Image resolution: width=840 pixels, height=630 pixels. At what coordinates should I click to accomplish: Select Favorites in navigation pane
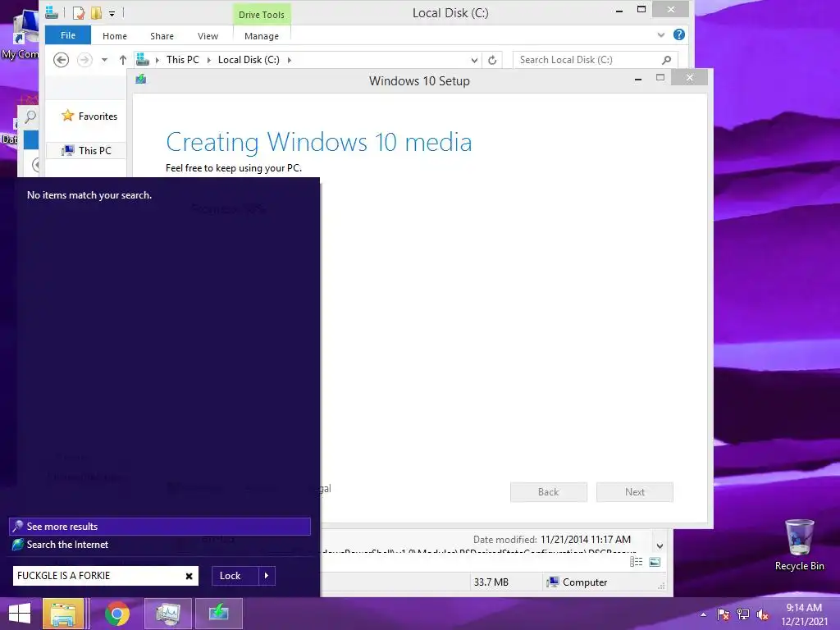tap(89, 116)
